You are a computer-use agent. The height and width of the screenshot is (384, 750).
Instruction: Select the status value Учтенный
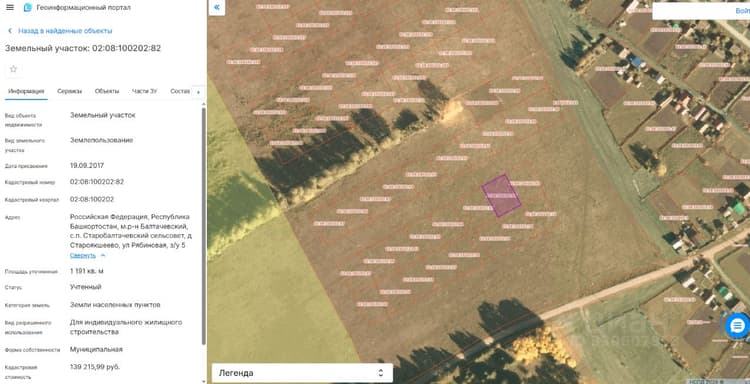click(86, 287)
